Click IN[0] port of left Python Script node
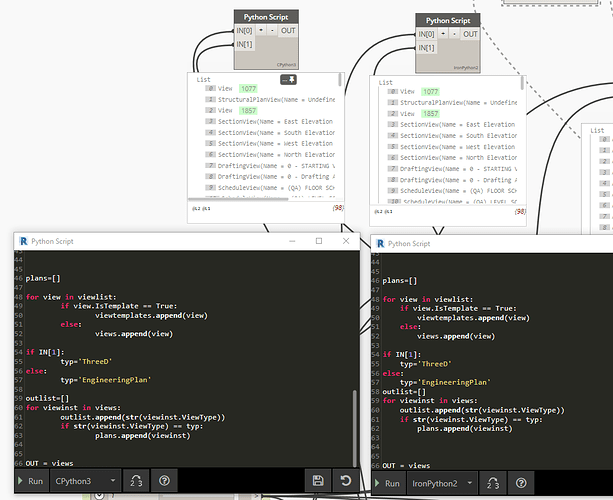The width and height of the screenshot is (613, 500). [x=244, y=30]
